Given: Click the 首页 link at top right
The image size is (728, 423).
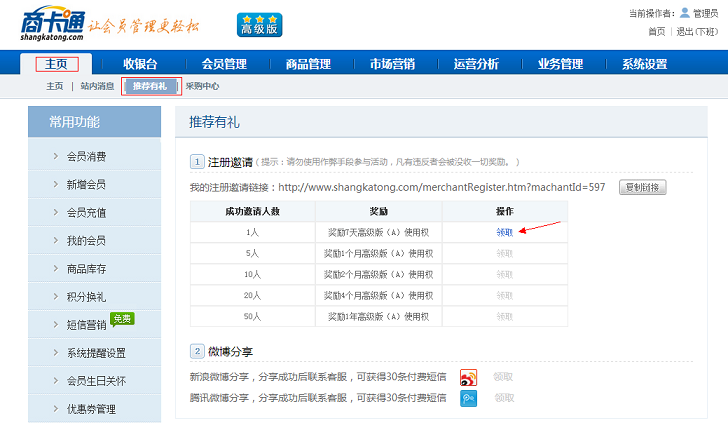Looking at the screenshot, I should pyautogui.click(x=656, y=31).
